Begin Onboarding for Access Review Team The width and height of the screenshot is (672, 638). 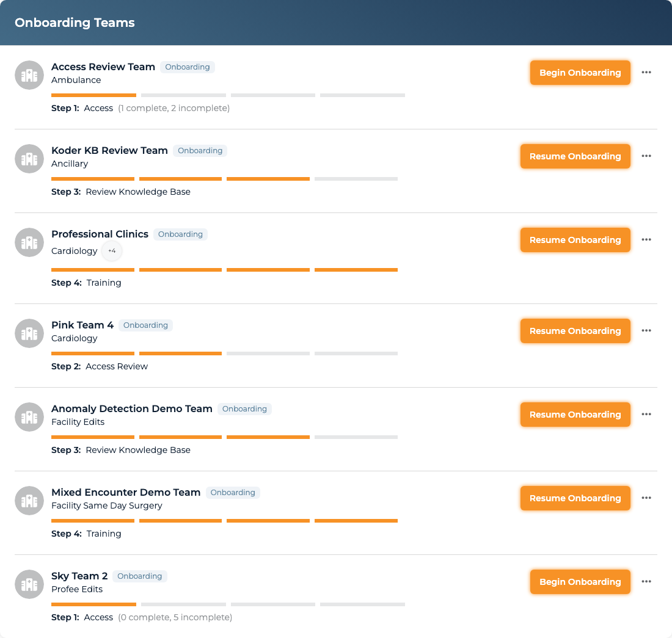coord(580,73)
